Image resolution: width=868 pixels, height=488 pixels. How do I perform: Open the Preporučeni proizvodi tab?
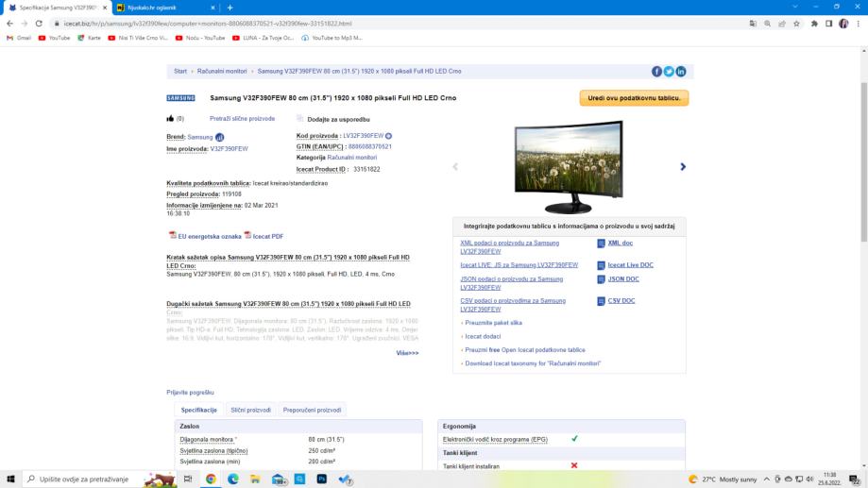(x=312, y=410)
